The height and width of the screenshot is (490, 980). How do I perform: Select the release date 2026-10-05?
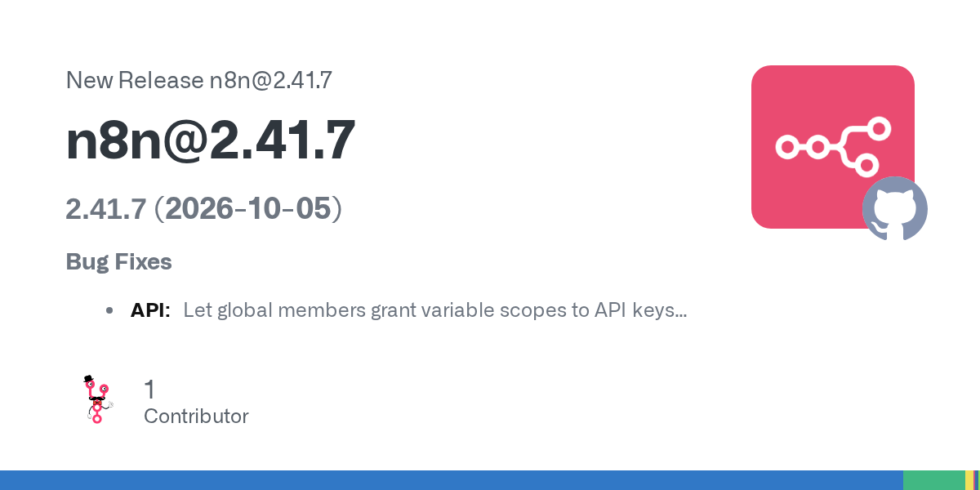(x=248, y=209)
